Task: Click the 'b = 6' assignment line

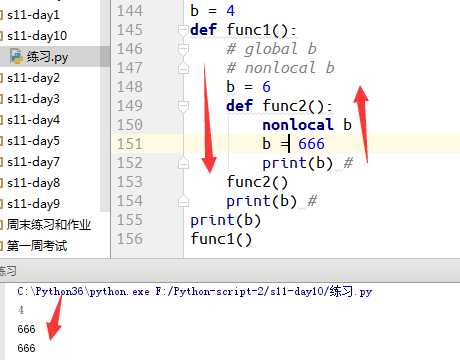Action: (x=249, y=87)
